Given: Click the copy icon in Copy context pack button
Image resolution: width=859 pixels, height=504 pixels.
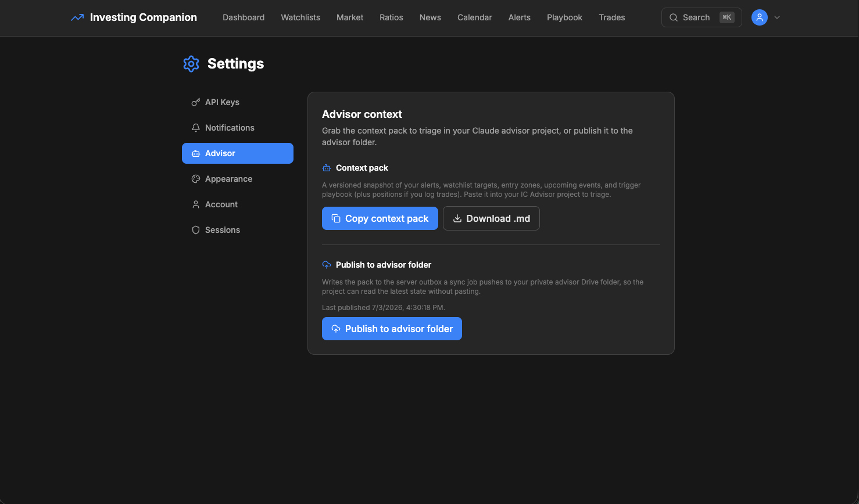Looking at the screenshot, I should 336,218.
